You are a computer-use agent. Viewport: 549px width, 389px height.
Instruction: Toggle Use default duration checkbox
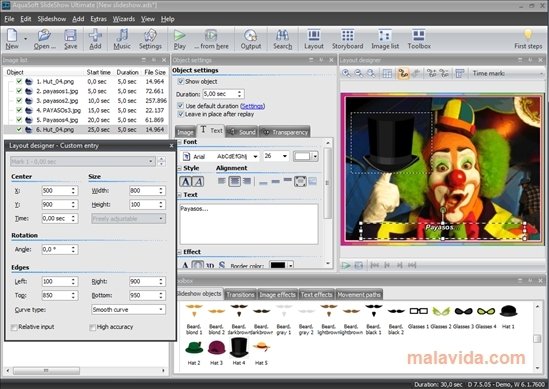coord(181,106)
